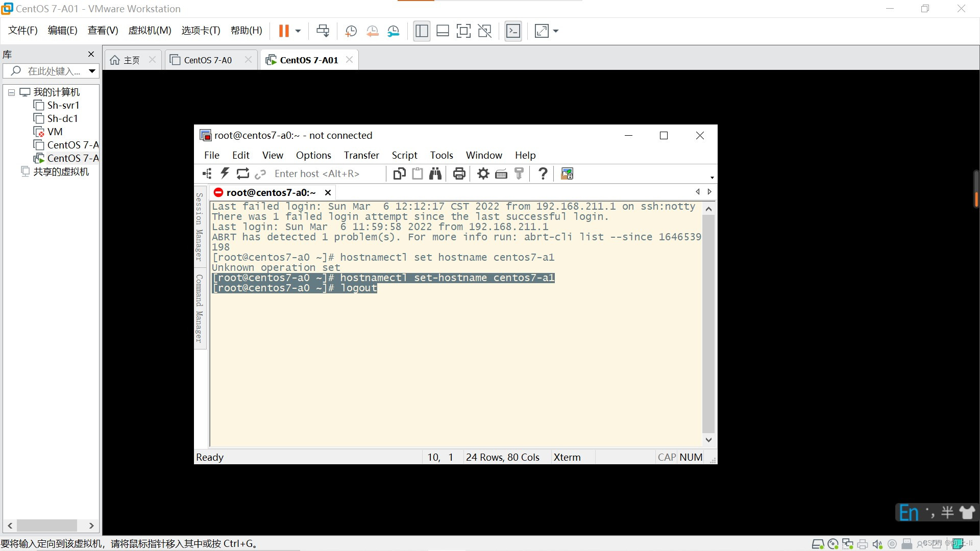Open the snapshot manager wrench icon
Image resolution: width=980 pixels, height=551 pixels.
(x=393, y=31)
